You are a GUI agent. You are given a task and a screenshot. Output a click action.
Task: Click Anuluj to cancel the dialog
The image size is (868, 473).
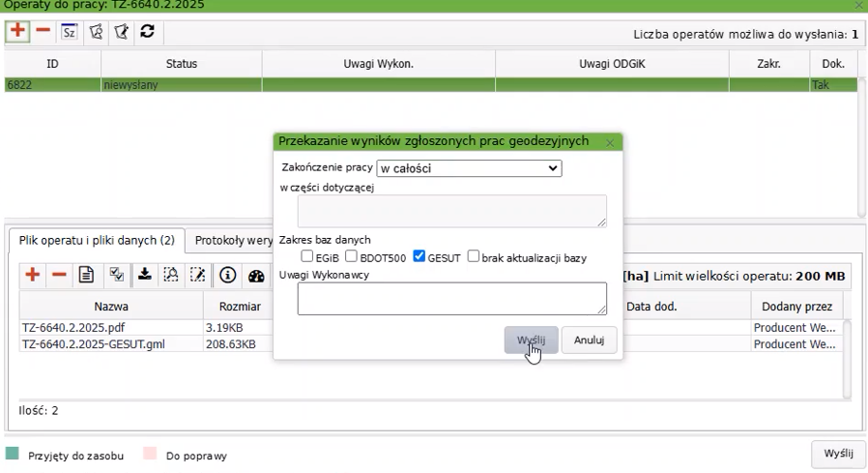(x=589, y=340)
